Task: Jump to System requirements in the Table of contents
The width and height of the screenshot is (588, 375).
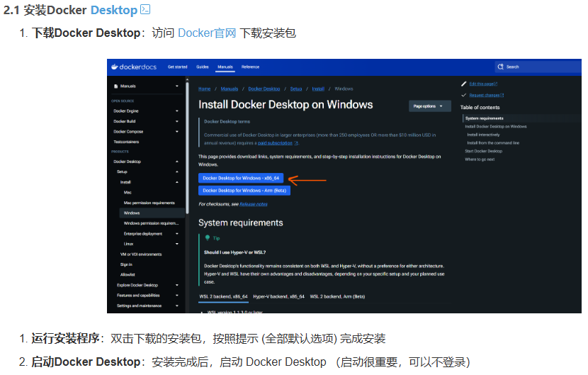Action: point(484,118)
